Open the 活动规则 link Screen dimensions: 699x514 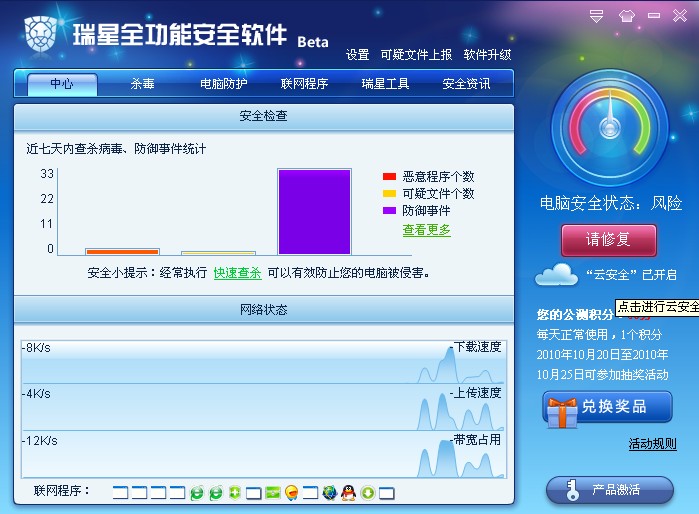point(653,444)
